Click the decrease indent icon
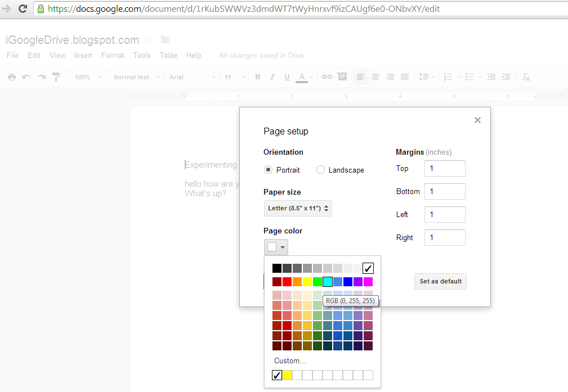Screen dimensions: 568x392 coord(491,76)
